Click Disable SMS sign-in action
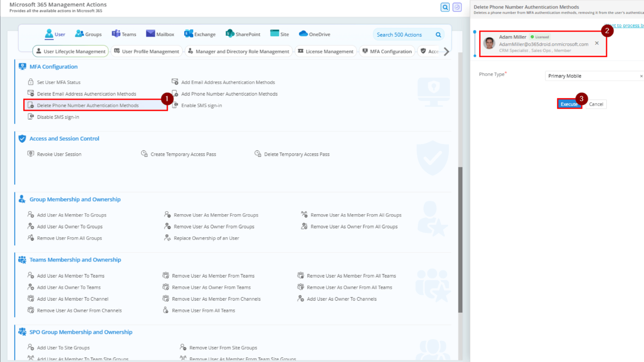Viewport: 644px width, 362px height. [x=53, y=117]
